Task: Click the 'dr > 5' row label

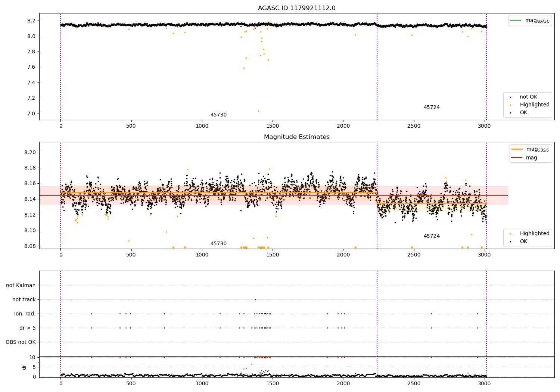Action: click(x=28, y=328)
